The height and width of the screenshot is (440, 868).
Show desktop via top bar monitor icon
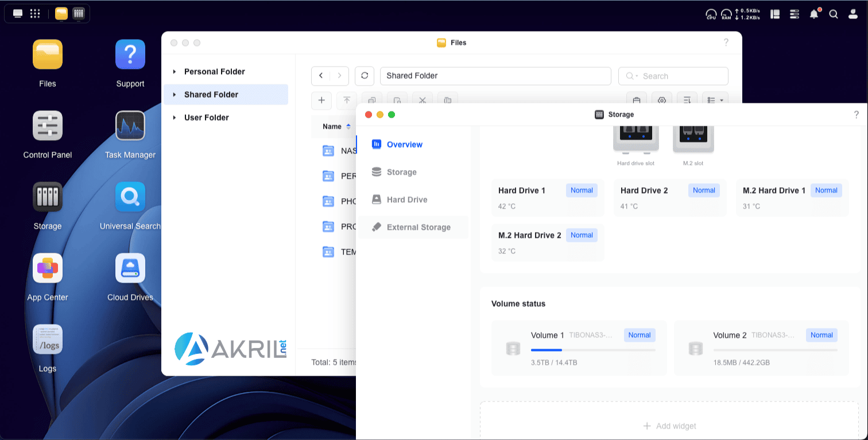pyautogui.click(x=18, y=13)
